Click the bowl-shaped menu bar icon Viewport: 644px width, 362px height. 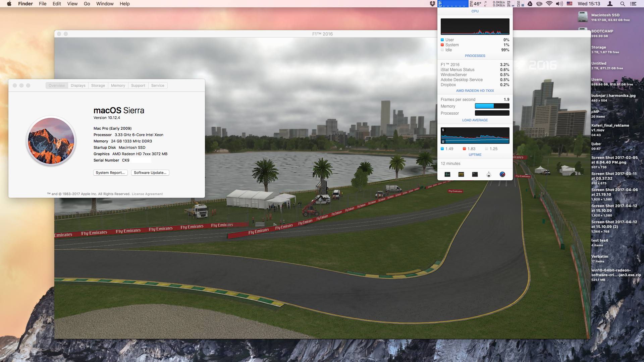point(539,4)
